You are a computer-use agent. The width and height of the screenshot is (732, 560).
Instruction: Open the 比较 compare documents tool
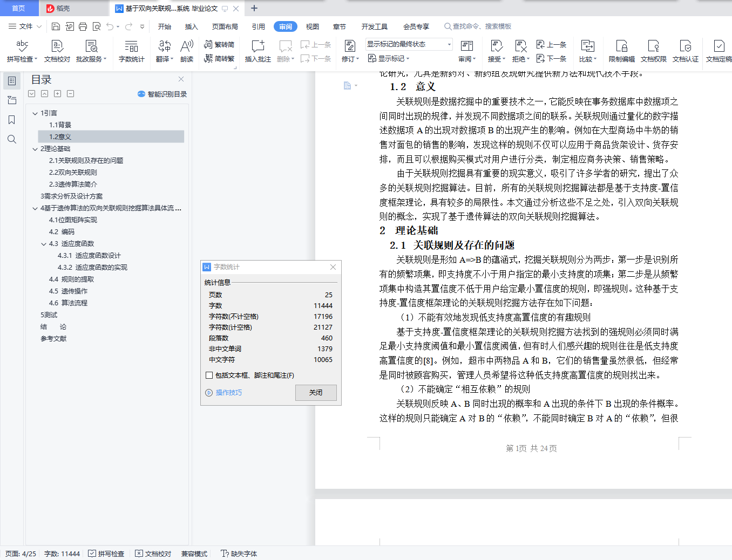[587, 51]
